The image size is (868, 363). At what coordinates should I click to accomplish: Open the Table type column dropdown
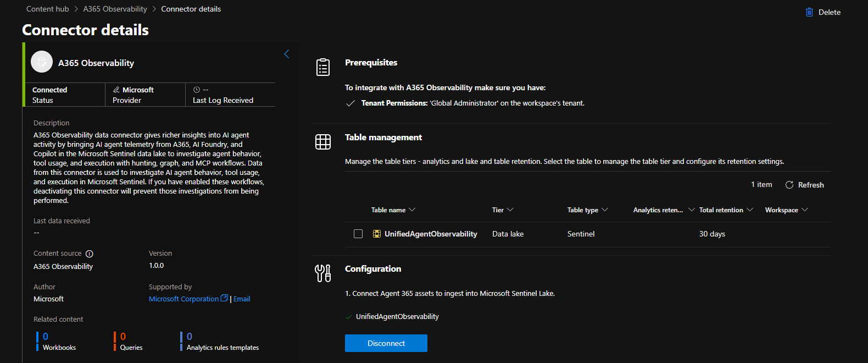click(x=605, y=210)
